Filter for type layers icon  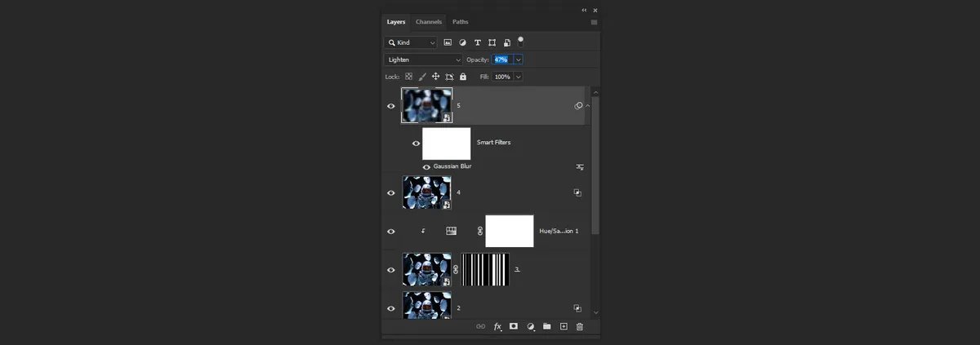pos(477,42)
